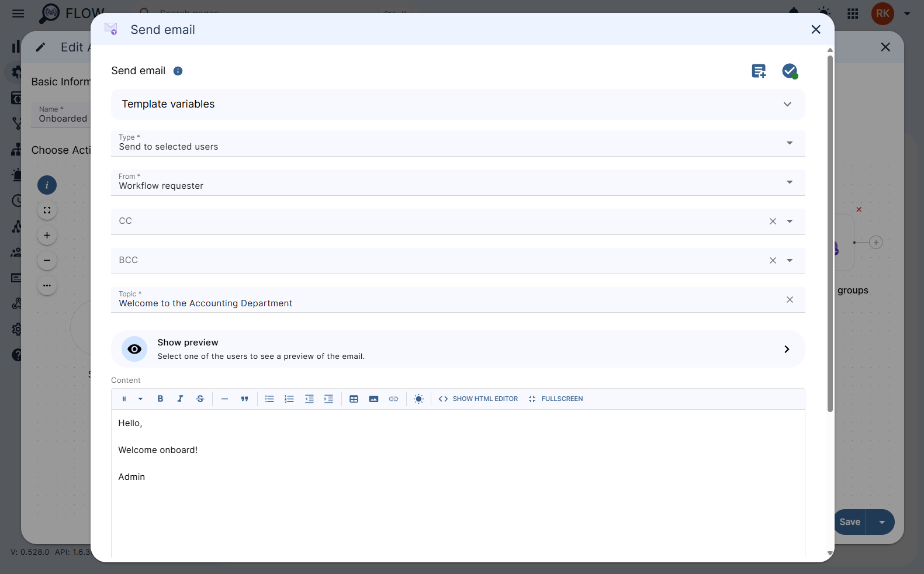Click the validation checkmark icon
This screenshot has width=924, height=574.
[x=790, y=71]
